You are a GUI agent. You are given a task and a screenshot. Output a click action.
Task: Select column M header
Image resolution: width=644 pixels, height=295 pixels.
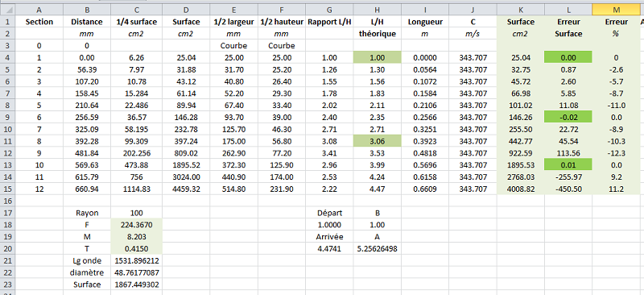[x=615, y=10]
